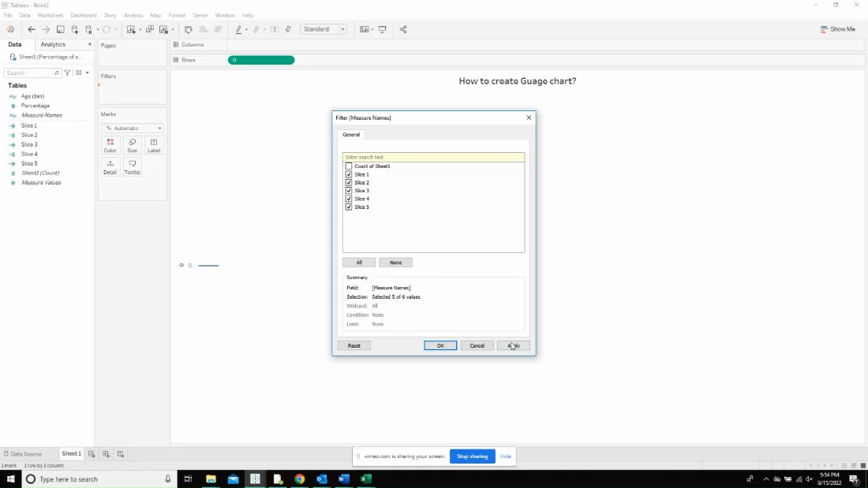Click OK in the Filter dialog

click(440, 345)
